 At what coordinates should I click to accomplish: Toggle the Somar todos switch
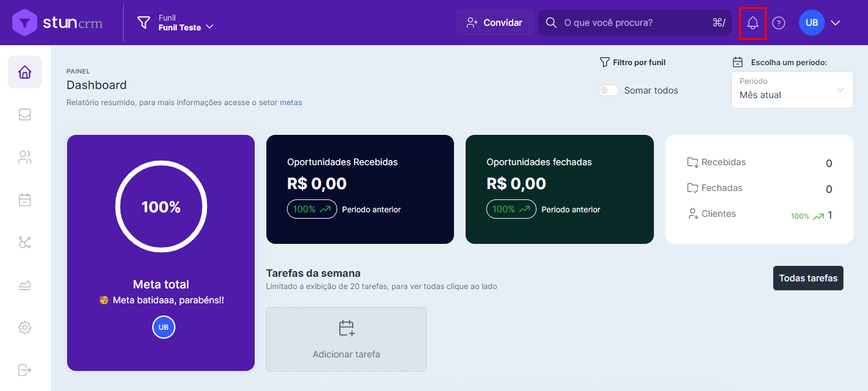[609, 90]
